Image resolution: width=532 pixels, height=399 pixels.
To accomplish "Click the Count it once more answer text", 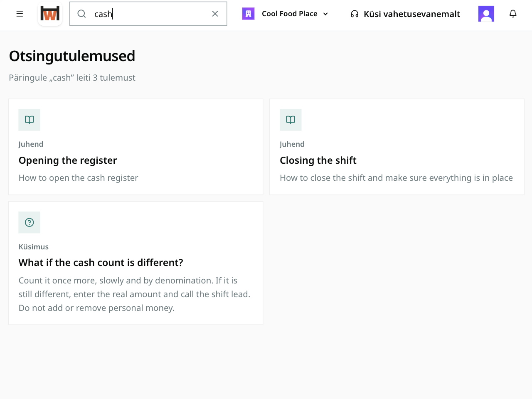I will (134, 294).
